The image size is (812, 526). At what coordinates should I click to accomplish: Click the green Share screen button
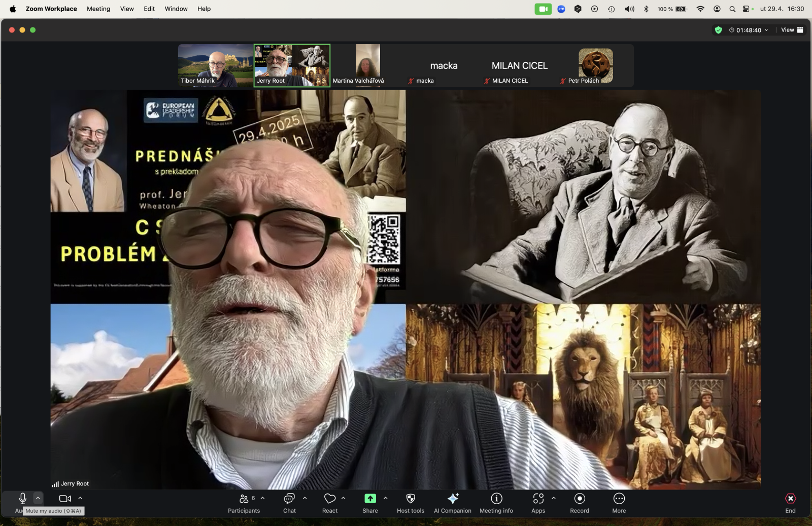point(370,499)
